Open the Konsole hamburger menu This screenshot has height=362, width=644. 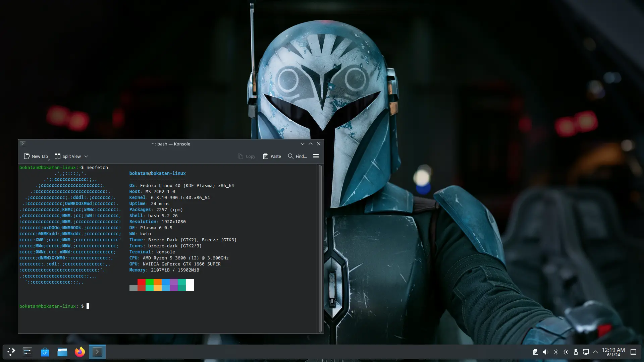316,156
